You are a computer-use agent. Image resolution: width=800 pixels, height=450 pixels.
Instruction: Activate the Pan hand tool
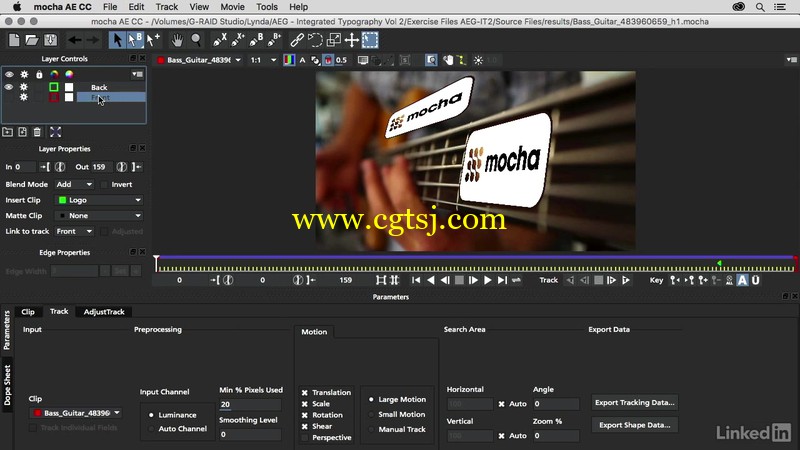click(x=177, y=40)
